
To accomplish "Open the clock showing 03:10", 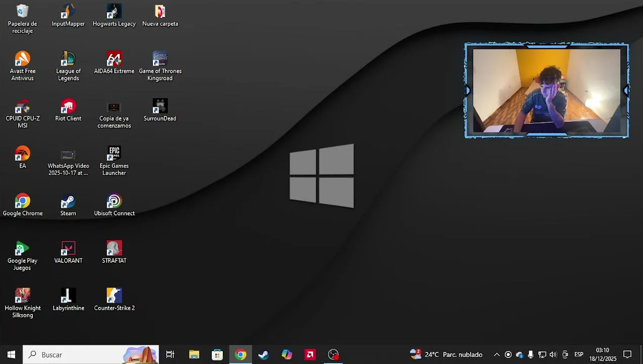I will coord(603,354).
